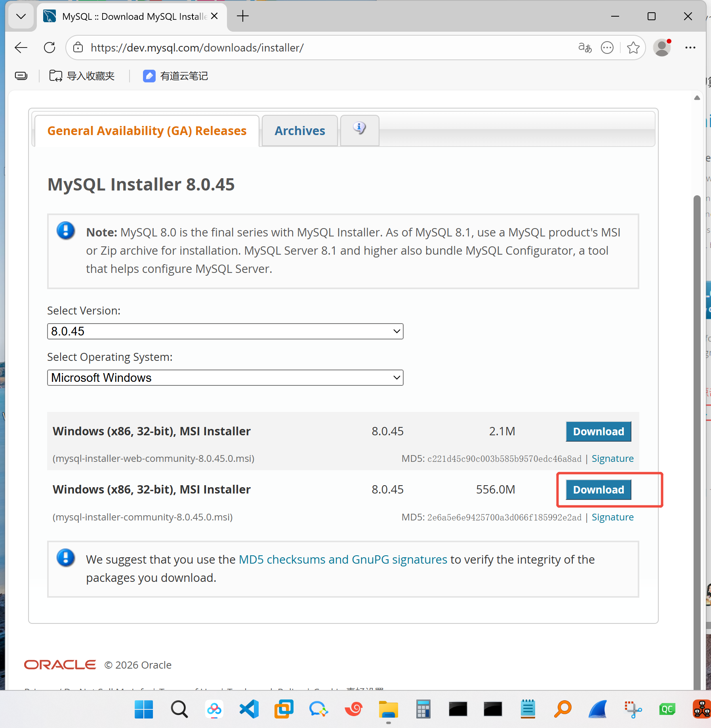Open the second black terminal taskbar icon
711x728 pixels.
click(x=493, y=709)
